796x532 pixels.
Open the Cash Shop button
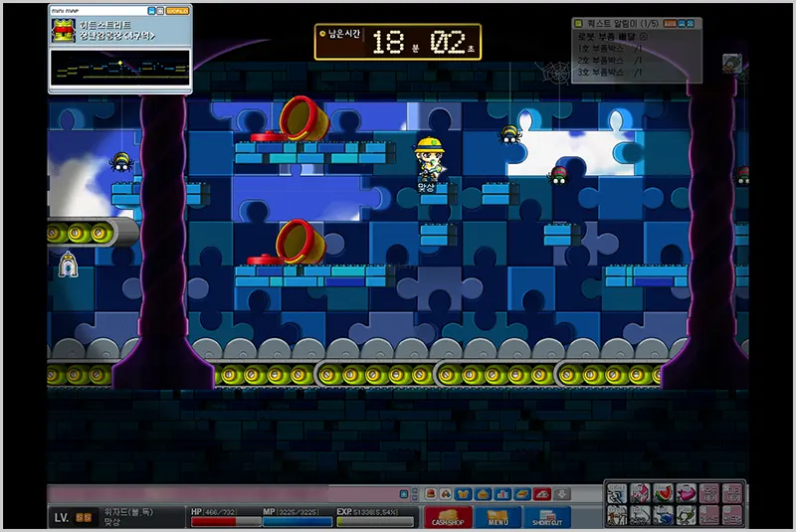448,517
